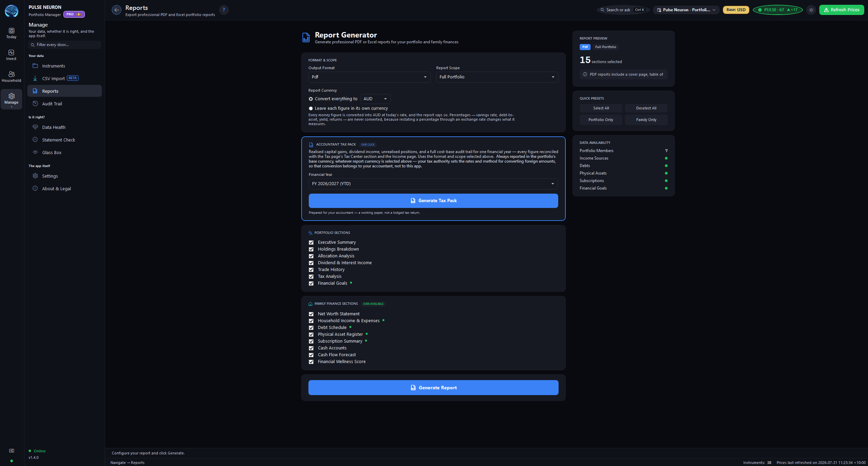Click the Statement Check tick icon
The image size is (868, 466).
click(x=35, y=140)
